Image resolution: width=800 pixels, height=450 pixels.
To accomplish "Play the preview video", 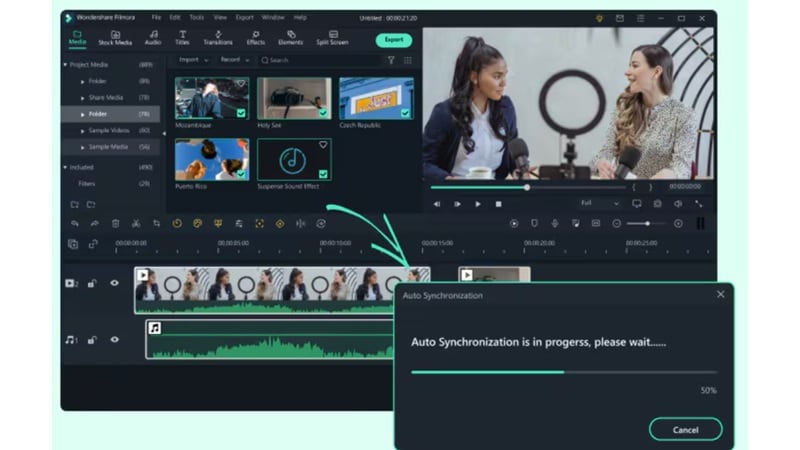I will click(478, 204).
